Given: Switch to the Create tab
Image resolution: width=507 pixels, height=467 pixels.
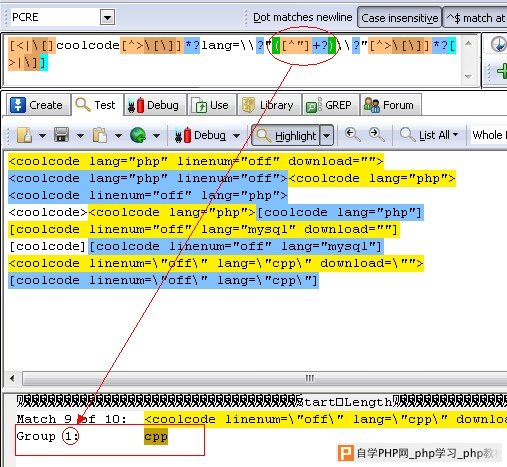Looking at the screenshot, I should pos(37,105).
